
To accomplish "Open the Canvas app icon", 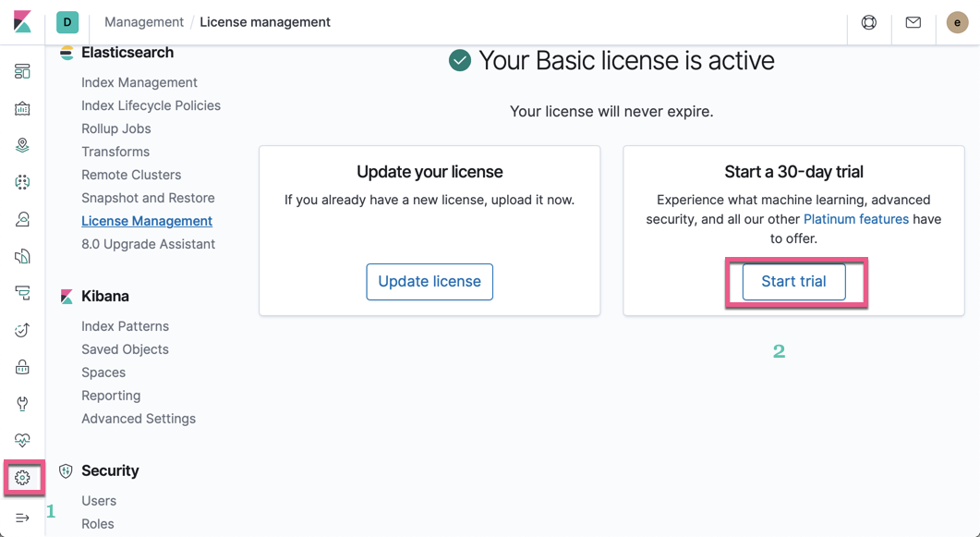I will (22, 109).
